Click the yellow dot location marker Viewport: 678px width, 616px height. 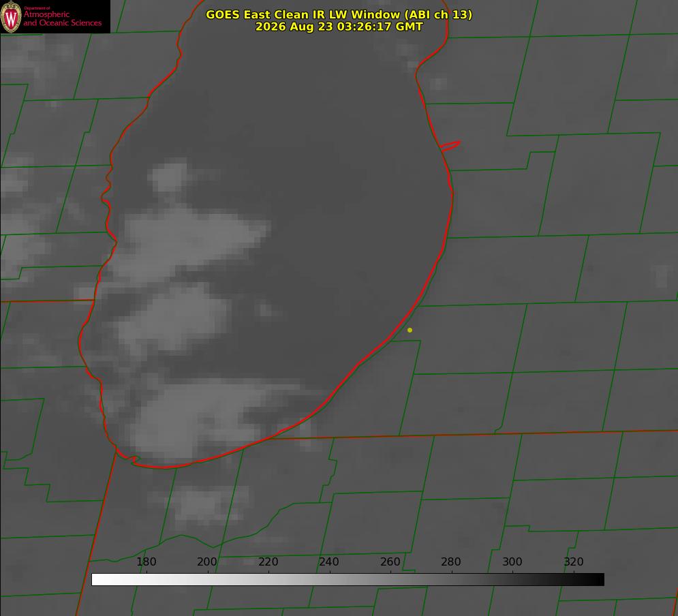pyautogui.click(x=410, y=330)
